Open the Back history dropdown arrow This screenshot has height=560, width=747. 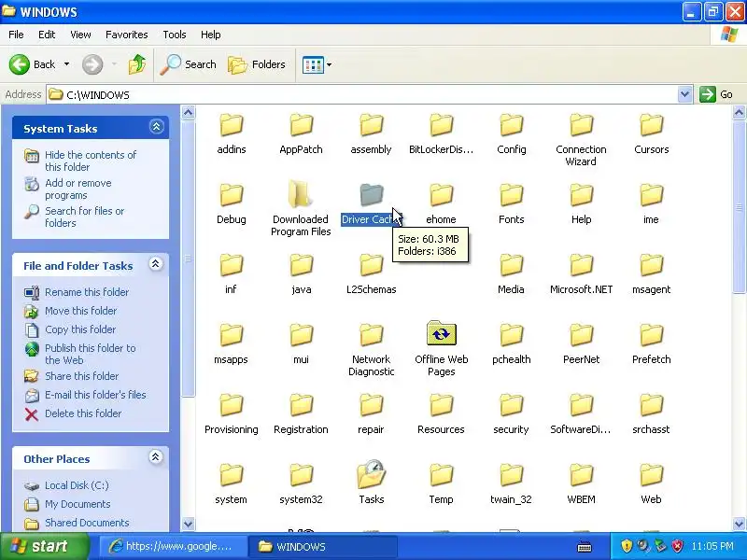[x=66, y=64]
